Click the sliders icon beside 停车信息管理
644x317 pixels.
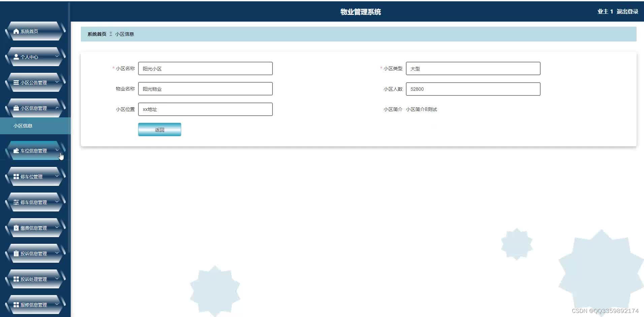[x=16, y=202]
